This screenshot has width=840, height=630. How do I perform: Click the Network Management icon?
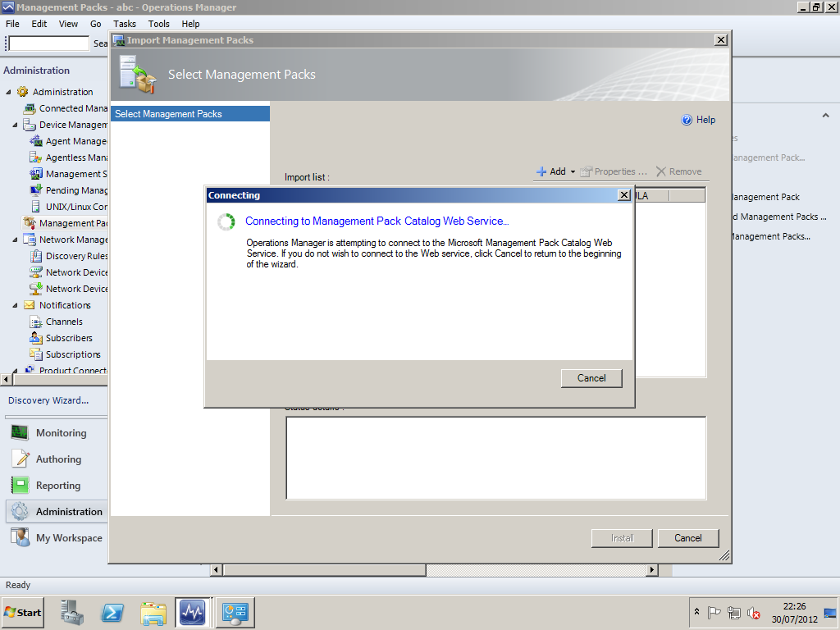(x=30, y=240)
